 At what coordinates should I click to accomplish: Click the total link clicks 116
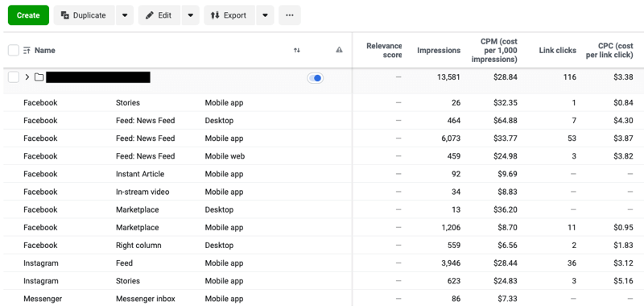click(570, 76)
